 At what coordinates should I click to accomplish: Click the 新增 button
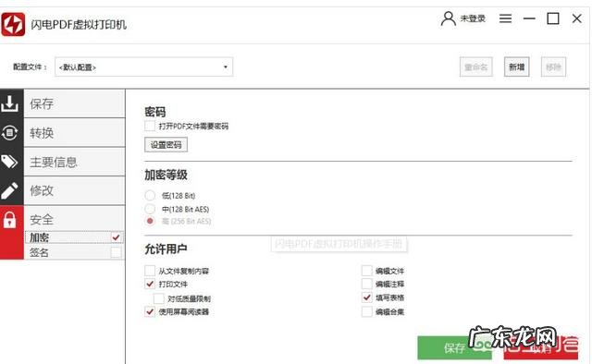click(516, 67)
